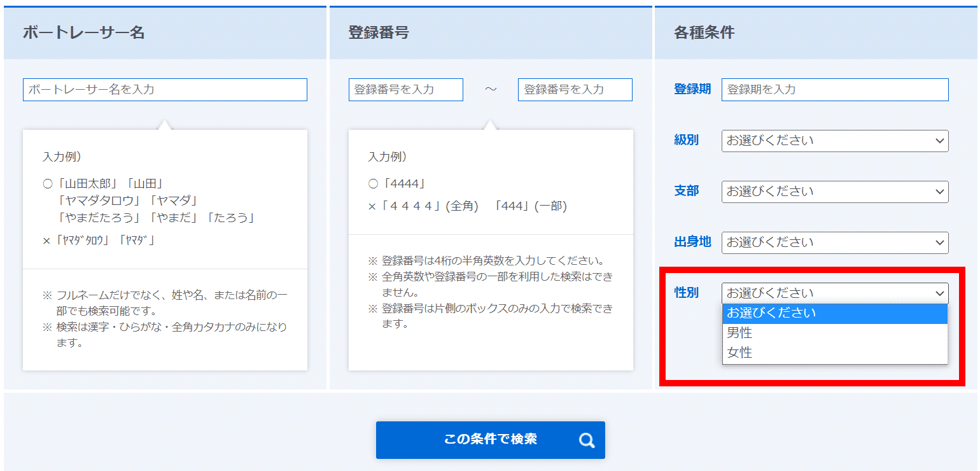Click the ボートレーサー名 name input field
Screen dimensions: 980x471
coord(164,90)
